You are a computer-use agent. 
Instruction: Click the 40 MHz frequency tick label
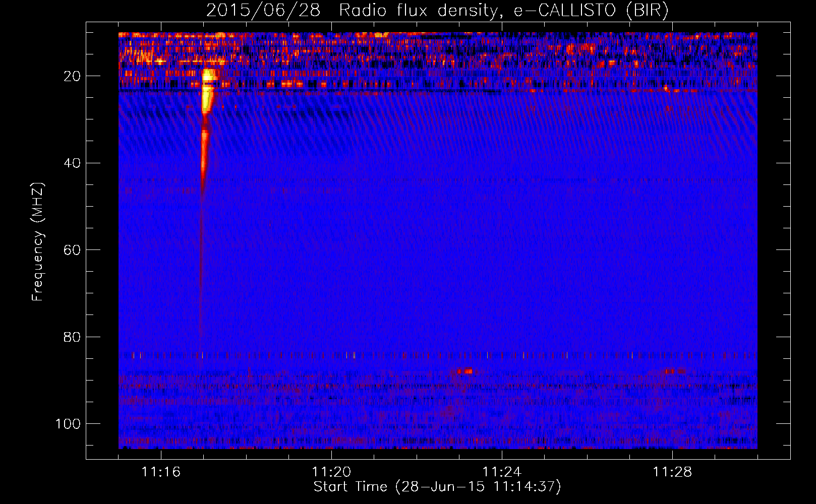73,163
